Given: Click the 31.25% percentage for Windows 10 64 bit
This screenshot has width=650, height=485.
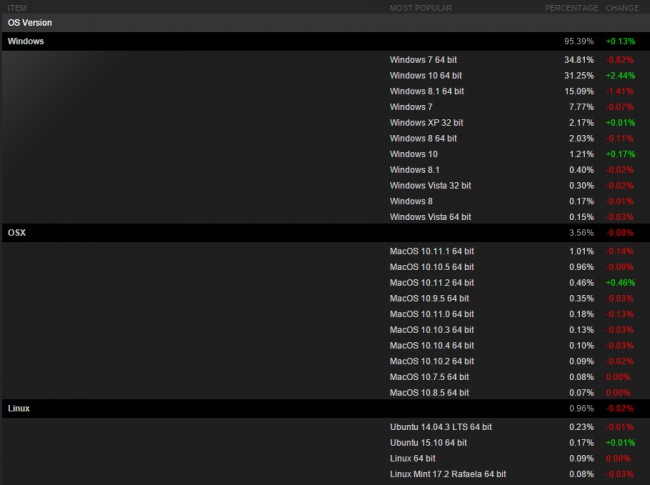Looking at the screenshot, I should pos(579,75).
